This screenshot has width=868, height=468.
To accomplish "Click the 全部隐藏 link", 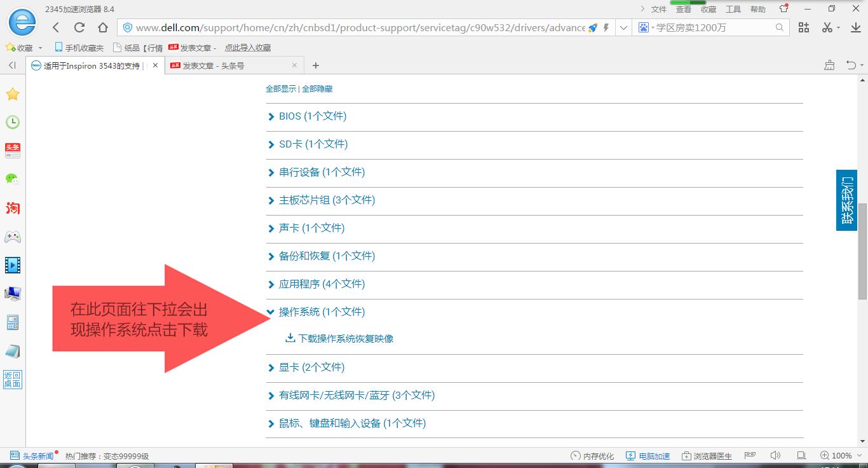I will point(317,89).
